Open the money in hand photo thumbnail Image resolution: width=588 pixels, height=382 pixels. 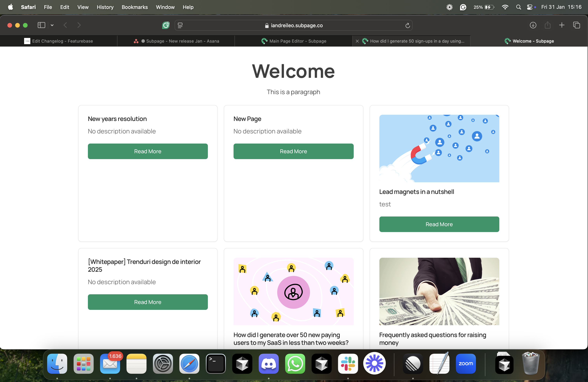(x=439, y=291)
